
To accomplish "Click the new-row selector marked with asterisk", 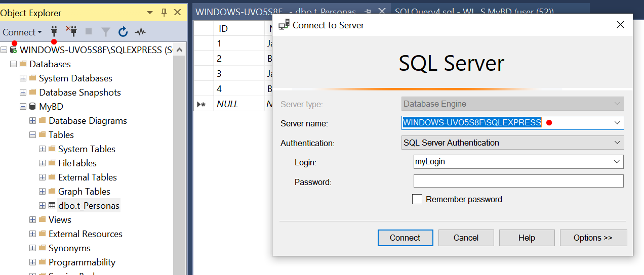I will click(204, 104).
